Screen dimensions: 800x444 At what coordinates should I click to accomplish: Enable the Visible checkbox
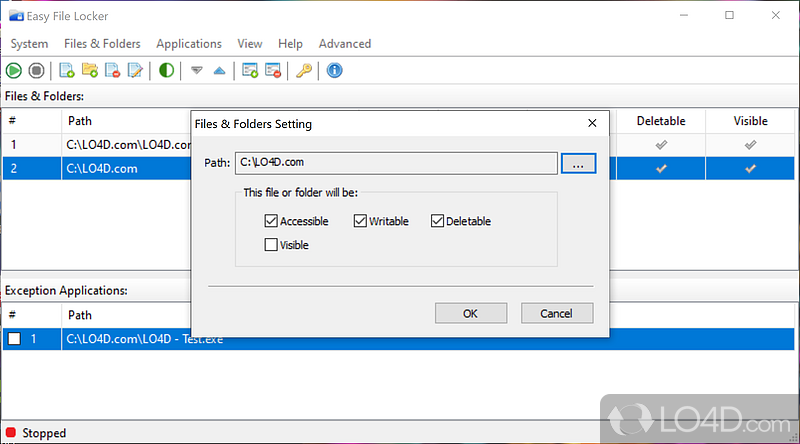(271, 245)
